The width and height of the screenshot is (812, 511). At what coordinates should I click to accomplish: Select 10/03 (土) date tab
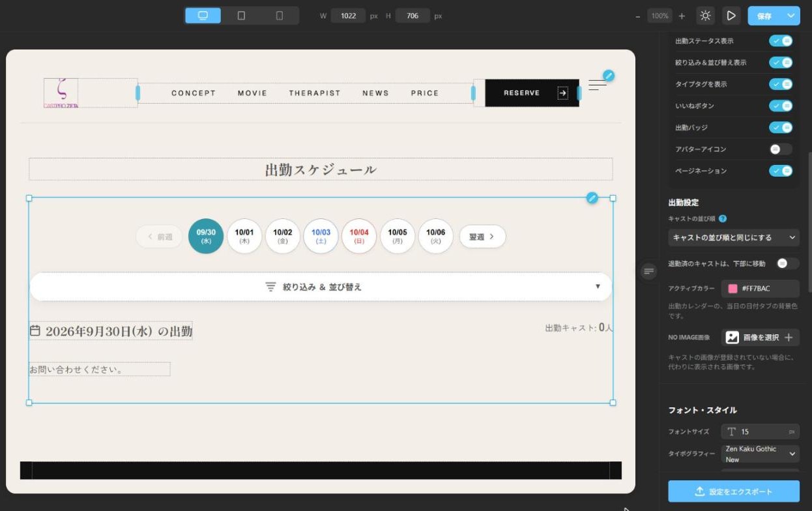coord(321,236)
